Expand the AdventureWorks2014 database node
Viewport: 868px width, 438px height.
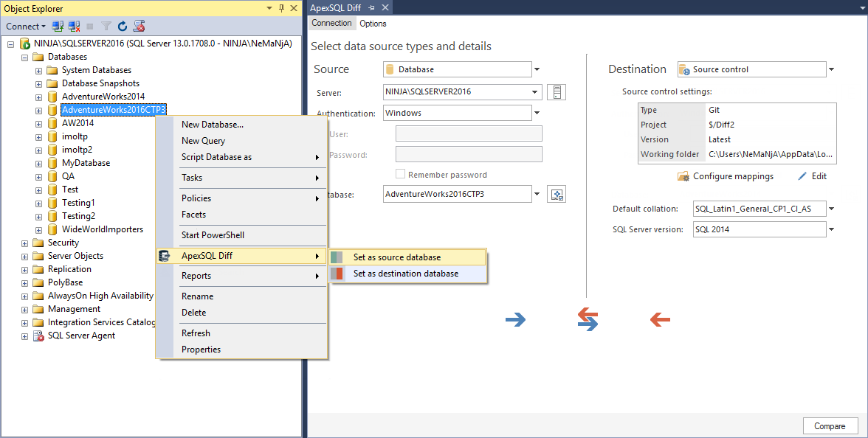(38, 96)
